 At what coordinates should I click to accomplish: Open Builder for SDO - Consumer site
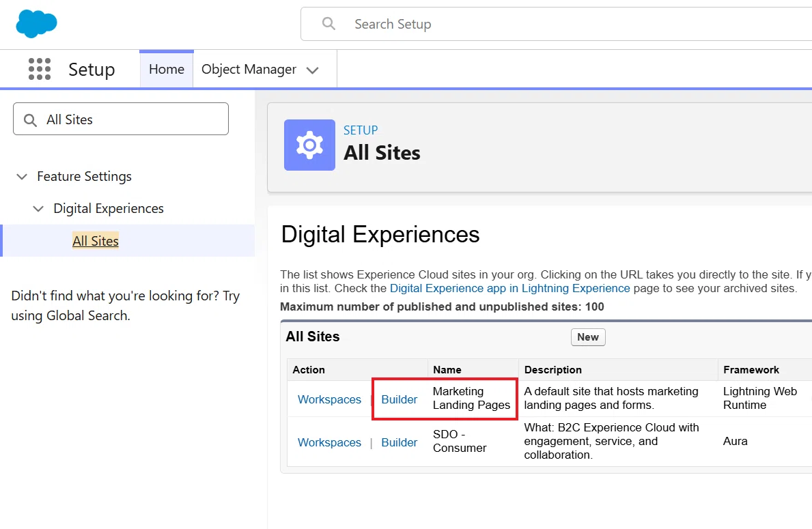click(x=400, y=442)
